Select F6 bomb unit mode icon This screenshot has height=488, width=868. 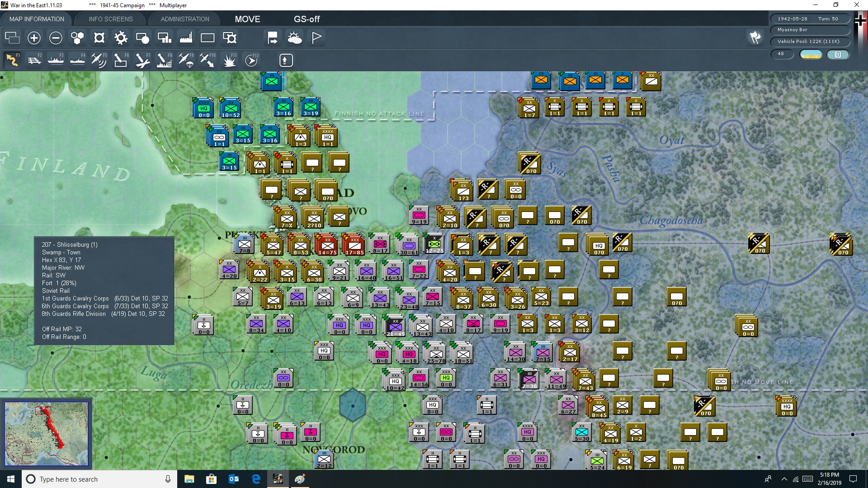[121, 60]
